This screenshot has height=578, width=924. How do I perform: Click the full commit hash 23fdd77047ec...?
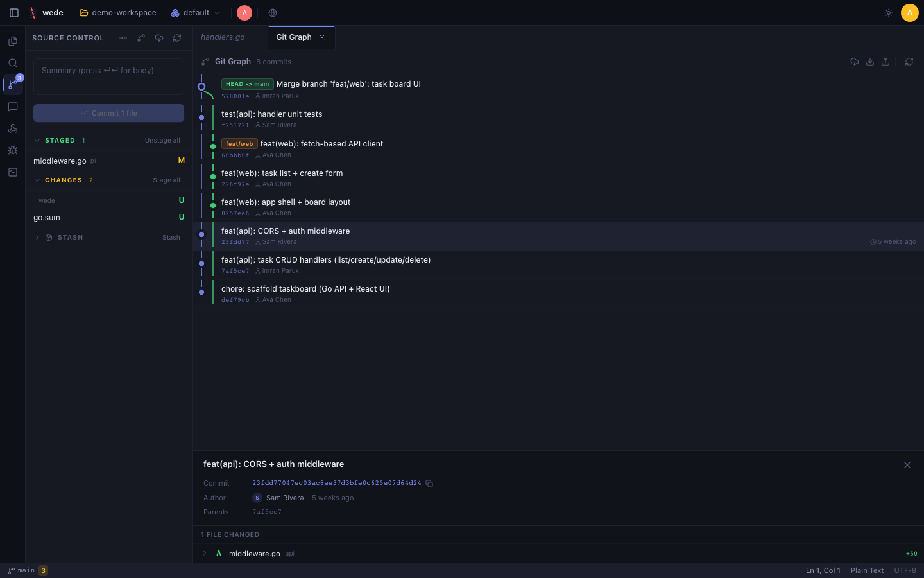click(337, 483)
